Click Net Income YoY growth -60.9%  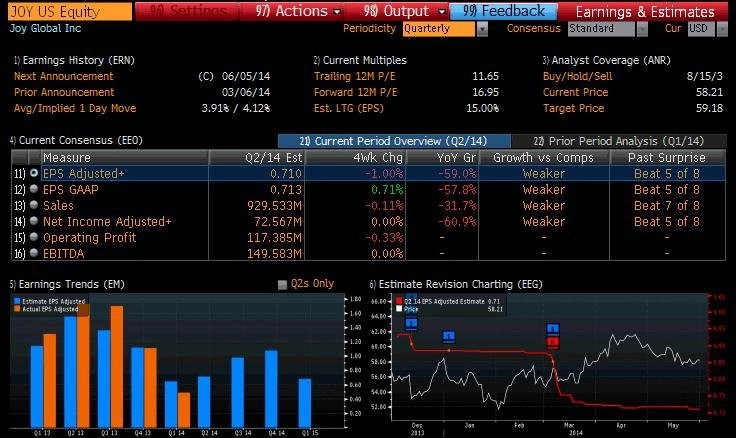point(457,222)
